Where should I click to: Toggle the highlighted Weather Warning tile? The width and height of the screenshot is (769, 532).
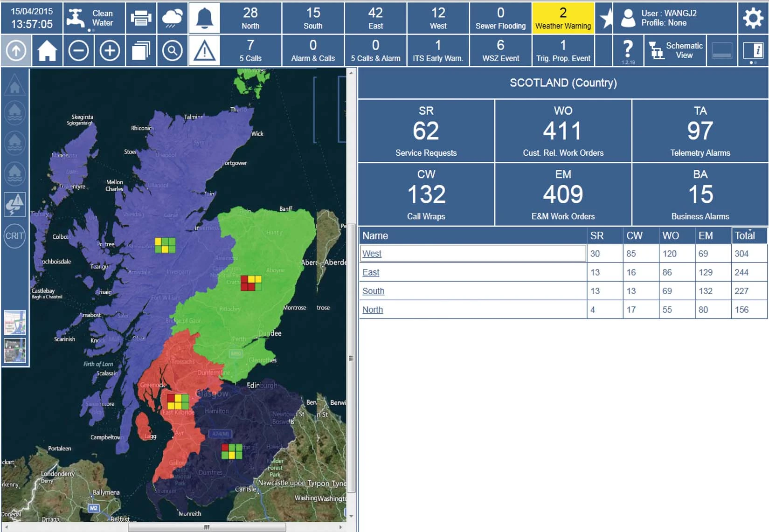563,18
